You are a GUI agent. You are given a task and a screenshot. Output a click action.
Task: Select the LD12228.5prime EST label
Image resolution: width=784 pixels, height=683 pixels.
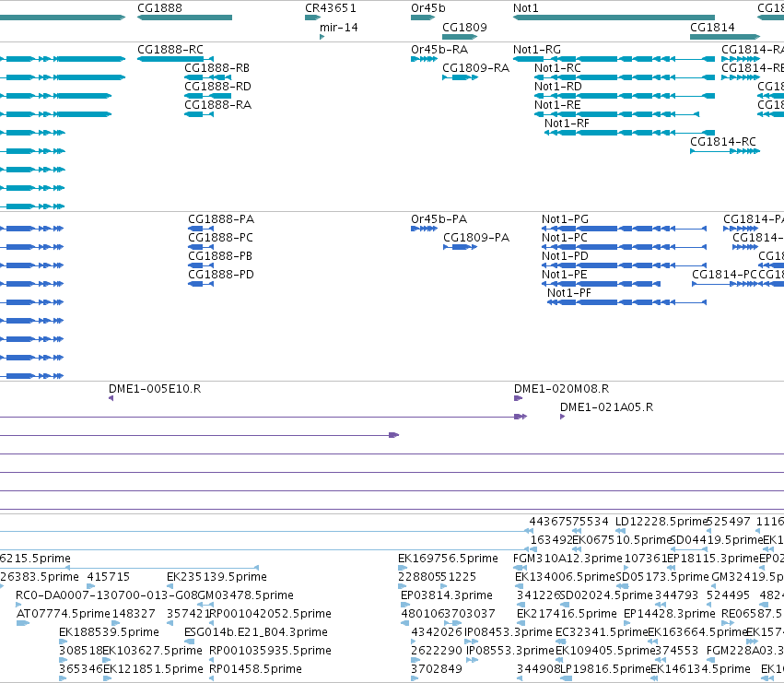(661, 522)
